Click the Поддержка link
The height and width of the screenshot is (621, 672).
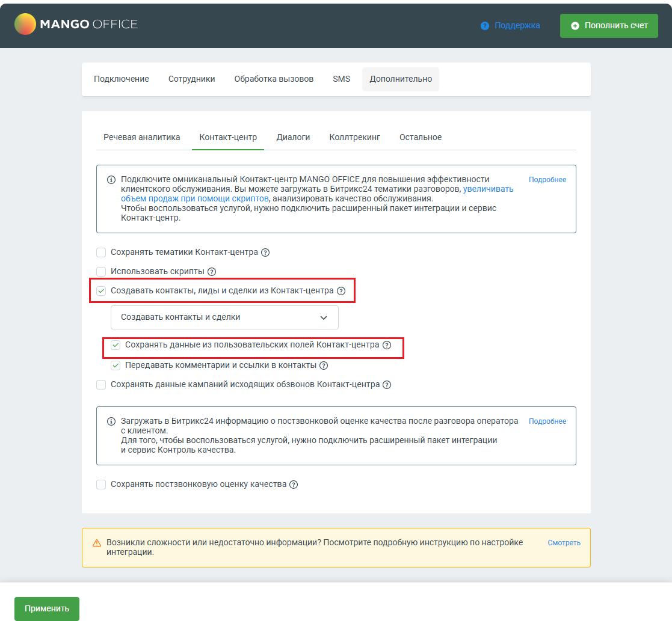pos(517,26)
